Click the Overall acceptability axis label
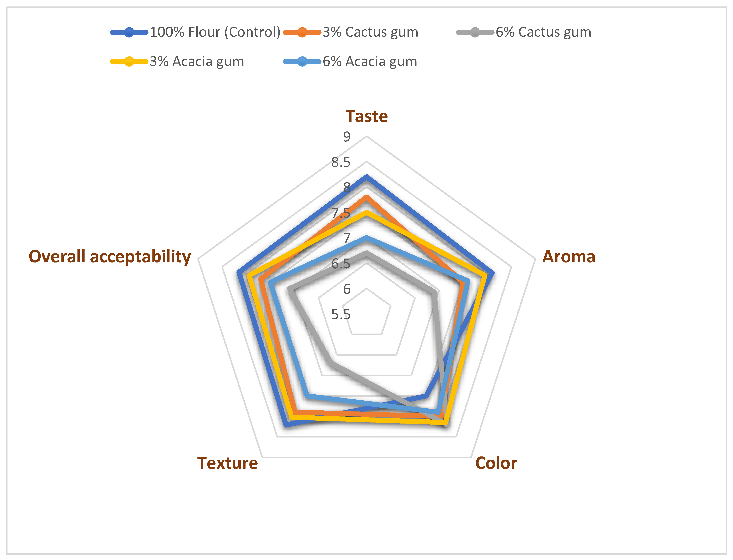Screen dimensions: 733x560 pyautogui.click(x=110, y=257)
